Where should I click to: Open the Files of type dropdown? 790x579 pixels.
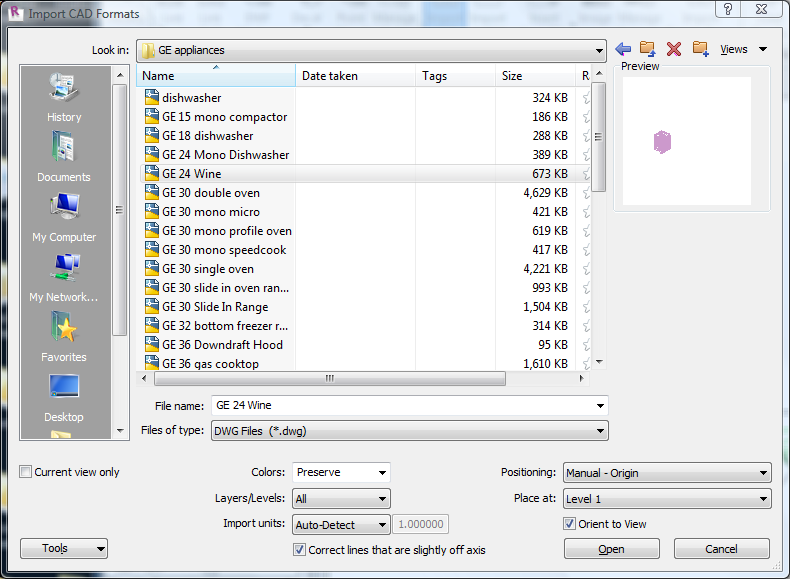tap(410, 431)
